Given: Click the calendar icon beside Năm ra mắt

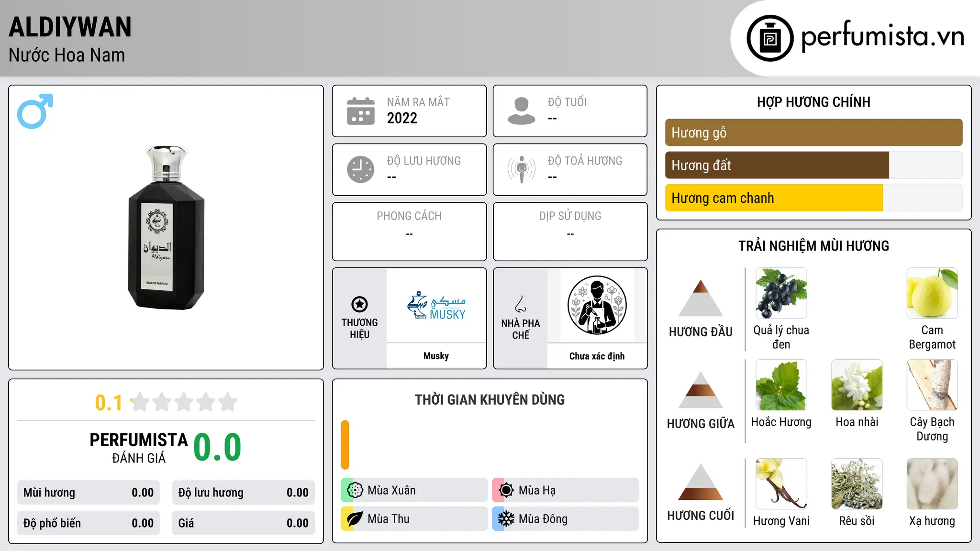Looking at the screenshot, I should pos(361,111).
